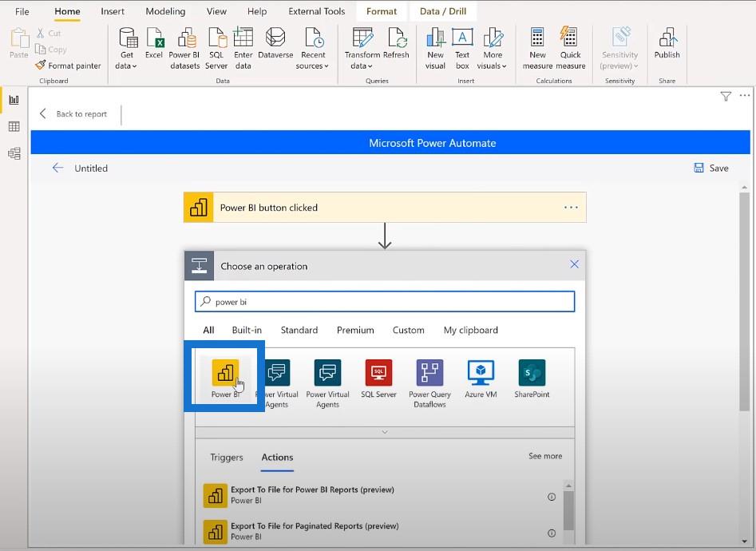
Task: Switch to Data view in sidebar
Action: 14,127
